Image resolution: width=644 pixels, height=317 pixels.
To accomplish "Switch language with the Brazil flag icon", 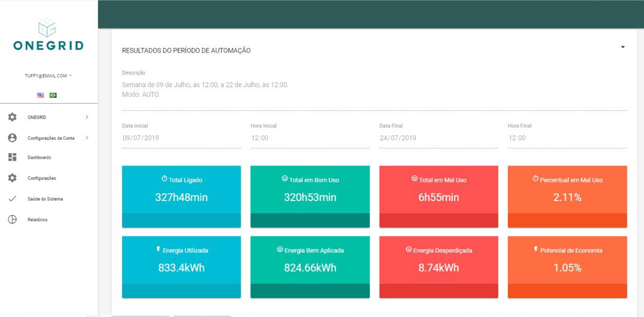I will pos(53,95).
